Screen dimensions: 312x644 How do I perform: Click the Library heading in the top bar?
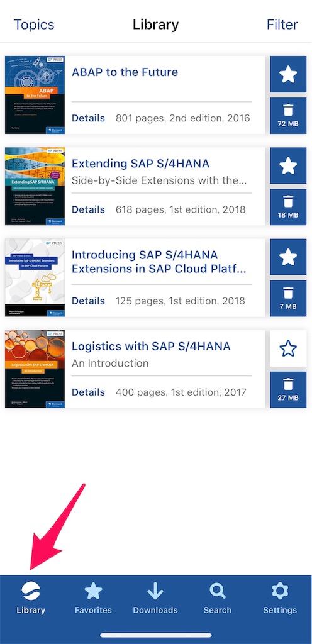(155, 25)
